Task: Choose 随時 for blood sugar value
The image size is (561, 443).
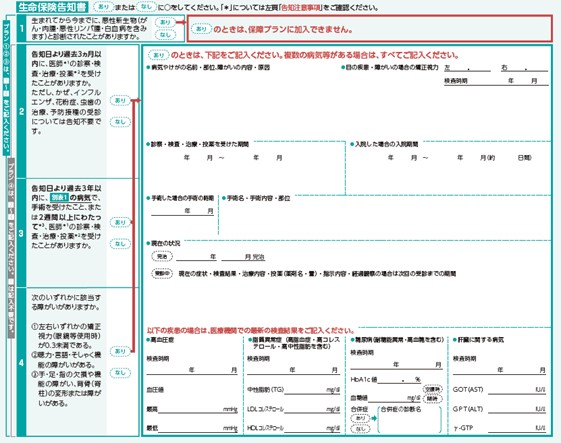Action: pos(433,398)
